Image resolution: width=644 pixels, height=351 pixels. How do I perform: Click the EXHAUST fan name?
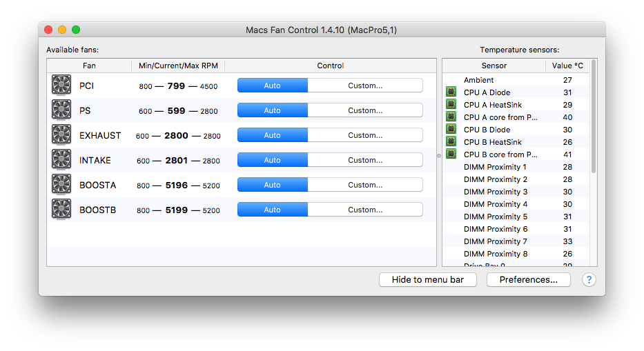100,135
